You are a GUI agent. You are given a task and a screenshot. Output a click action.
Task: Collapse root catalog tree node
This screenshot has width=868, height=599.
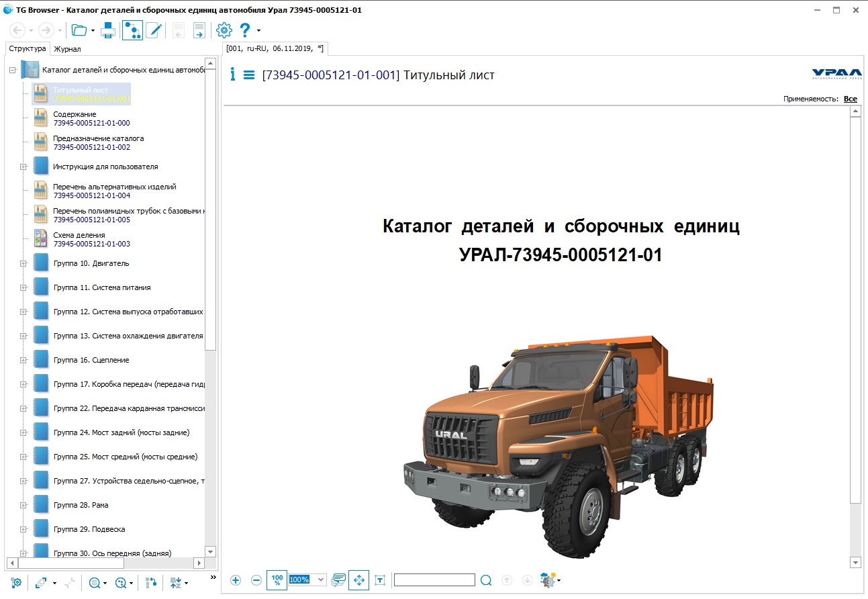click(12, 69)
